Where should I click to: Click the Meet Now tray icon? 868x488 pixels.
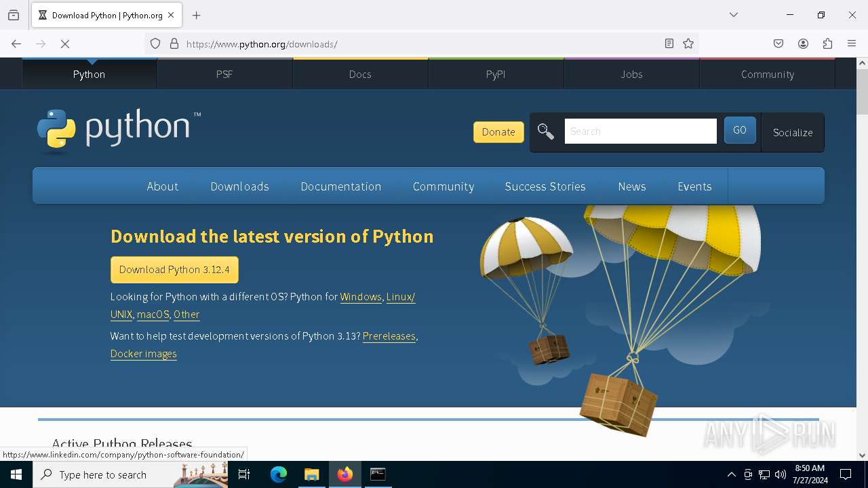(x=748, y=474)
